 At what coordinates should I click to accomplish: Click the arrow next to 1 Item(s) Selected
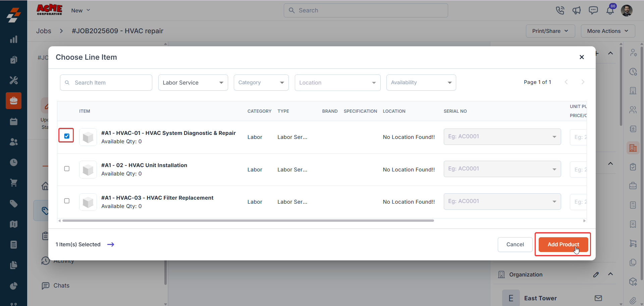point(111,245)
